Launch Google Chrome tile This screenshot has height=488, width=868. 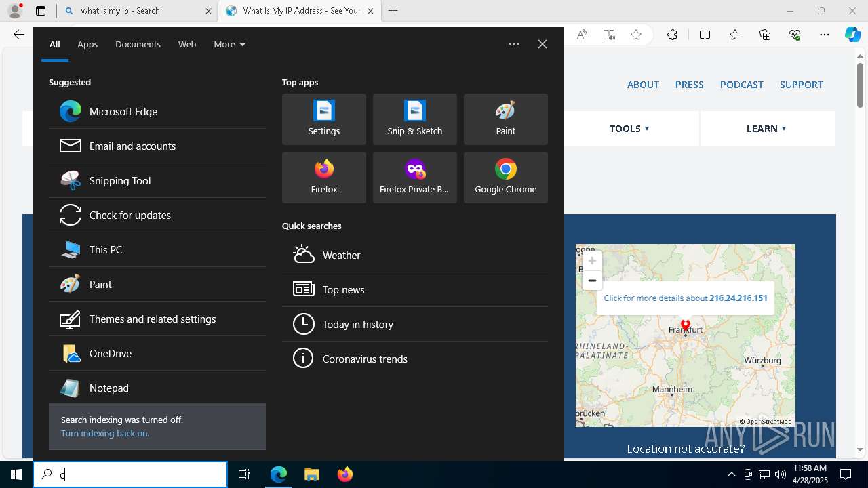(506, 178)
